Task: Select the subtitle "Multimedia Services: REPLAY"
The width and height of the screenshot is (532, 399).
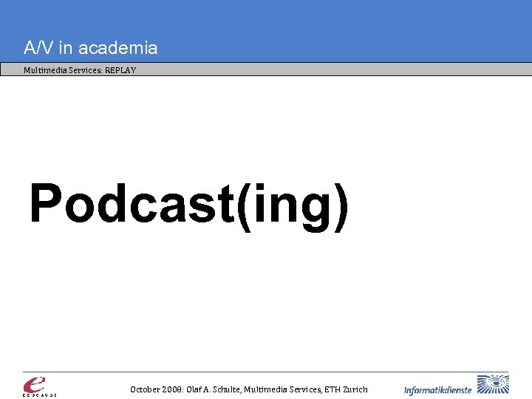Action: [x=80, y=70]
